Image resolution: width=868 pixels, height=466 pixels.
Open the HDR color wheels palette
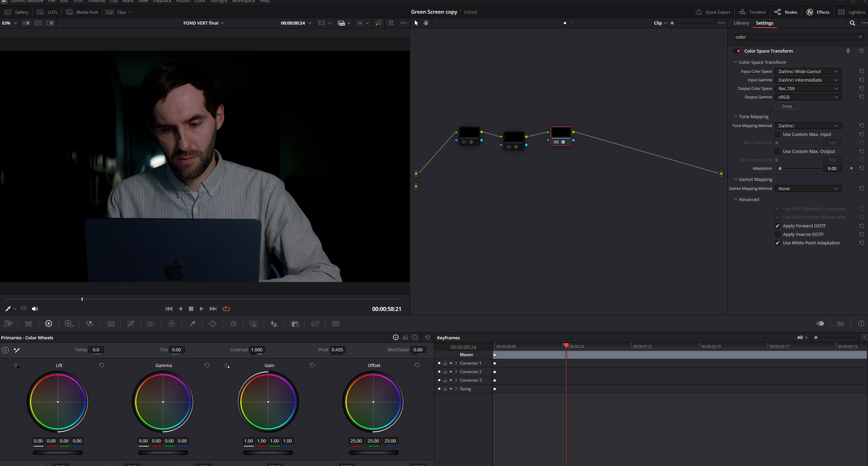tap(69, 324)
